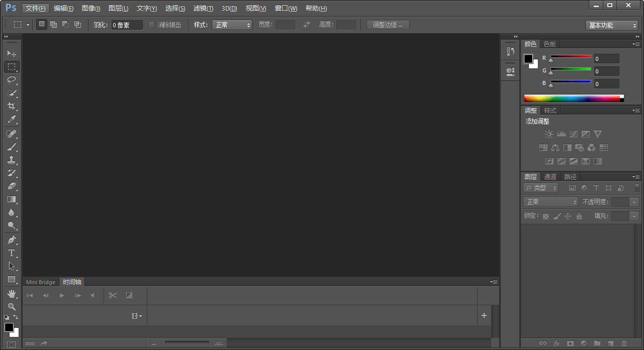644x350 pixels.
Task: Open the 样式 style dropdown (正常)
Action: [232, 25]
